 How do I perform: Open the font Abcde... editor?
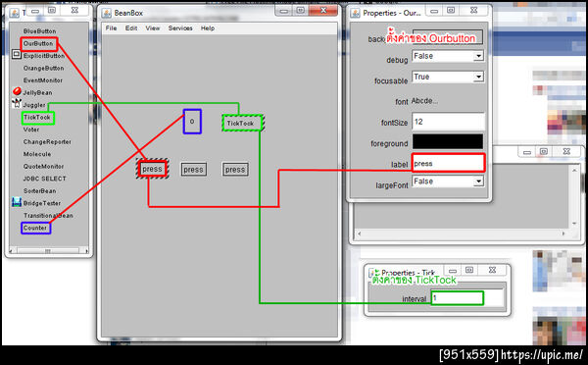coord(424,101)
